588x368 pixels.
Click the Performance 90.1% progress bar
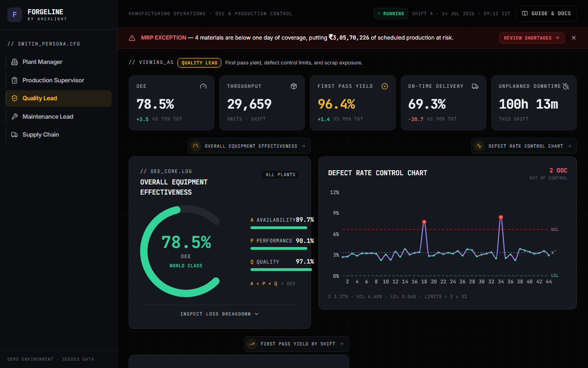(x=281, y=248)
